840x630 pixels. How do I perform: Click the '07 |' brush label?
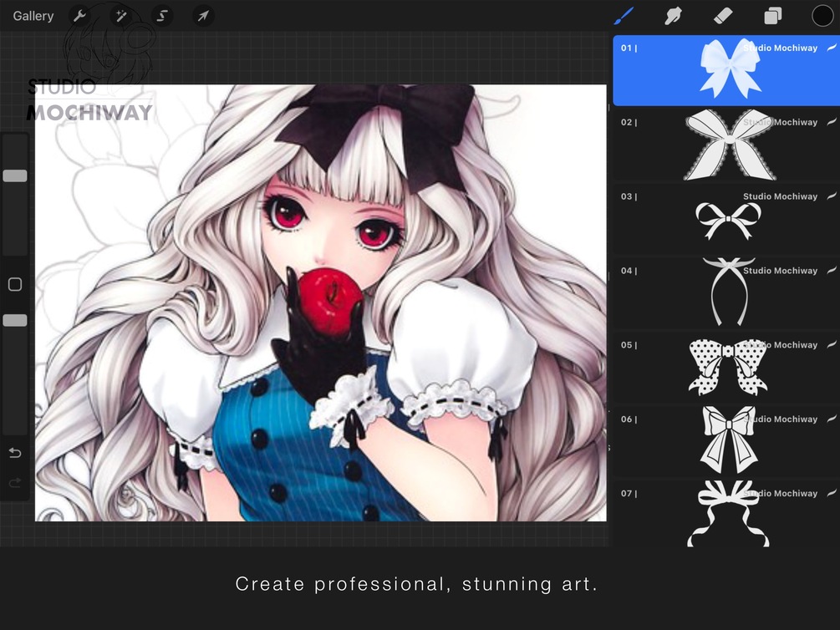click(629, 494)
